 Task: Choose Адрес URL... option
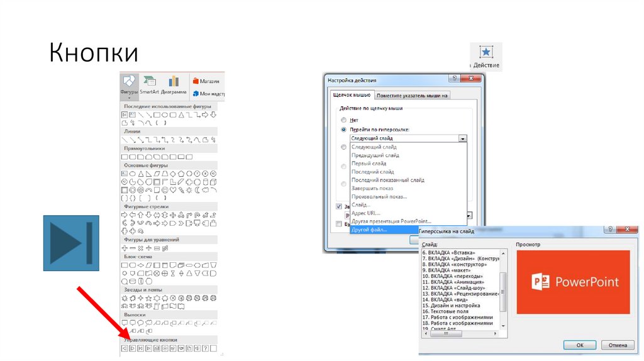click(409, 213)
